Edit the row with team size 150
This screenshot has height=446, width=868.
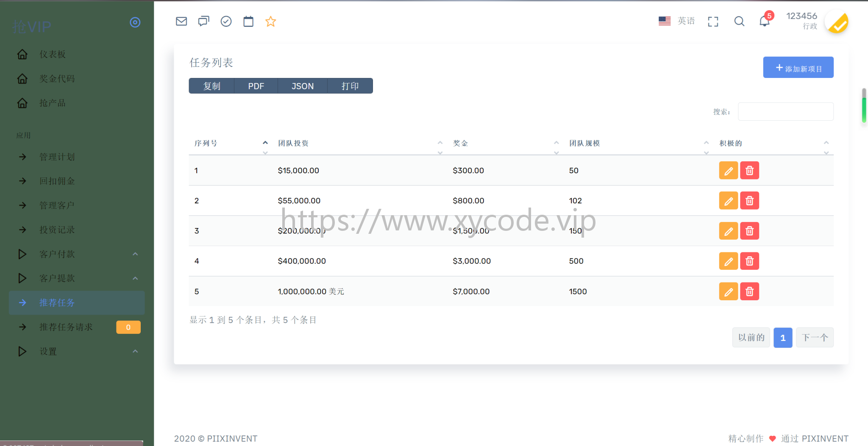point(729,231)
